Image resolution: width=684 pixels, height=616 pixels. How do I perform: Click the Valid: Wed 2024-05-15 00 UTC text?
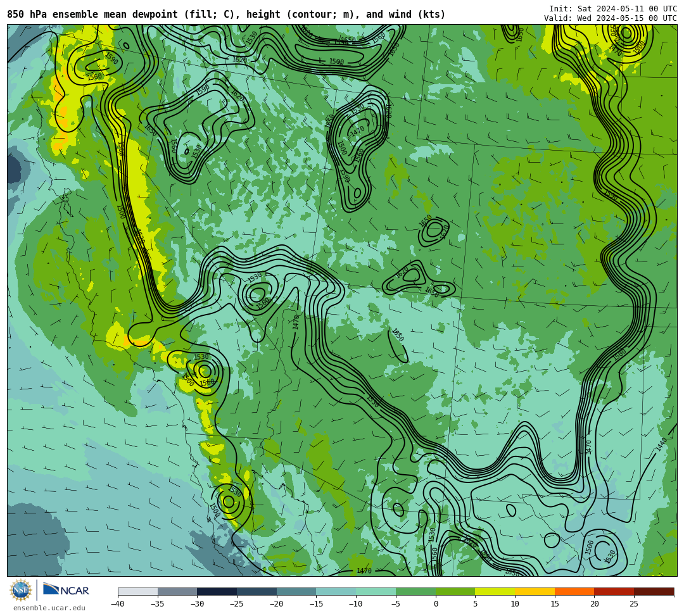611,18
